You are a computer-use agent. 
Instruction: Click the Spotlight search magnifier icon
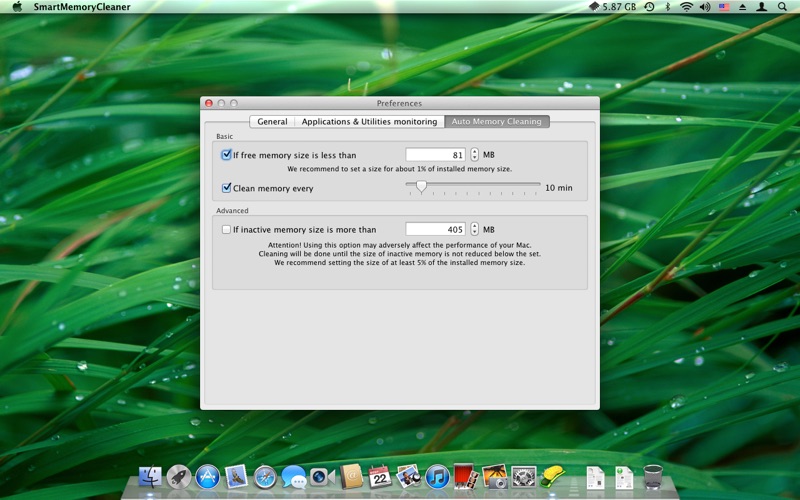[x=782, y=7]
